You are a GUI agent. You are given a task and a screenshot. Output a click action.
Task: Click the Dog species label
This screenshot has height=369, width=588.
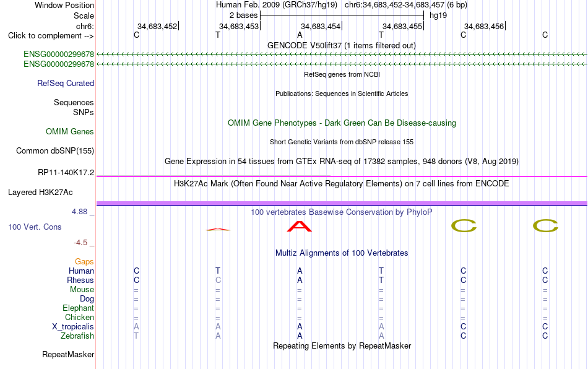click(x=87, y=299)
